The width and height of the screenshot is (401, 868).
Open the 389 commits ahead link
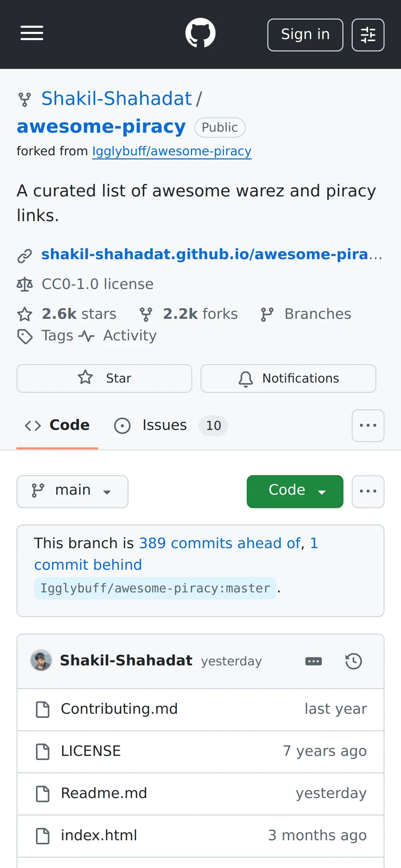pyautogui.click(x=220, y=543)
